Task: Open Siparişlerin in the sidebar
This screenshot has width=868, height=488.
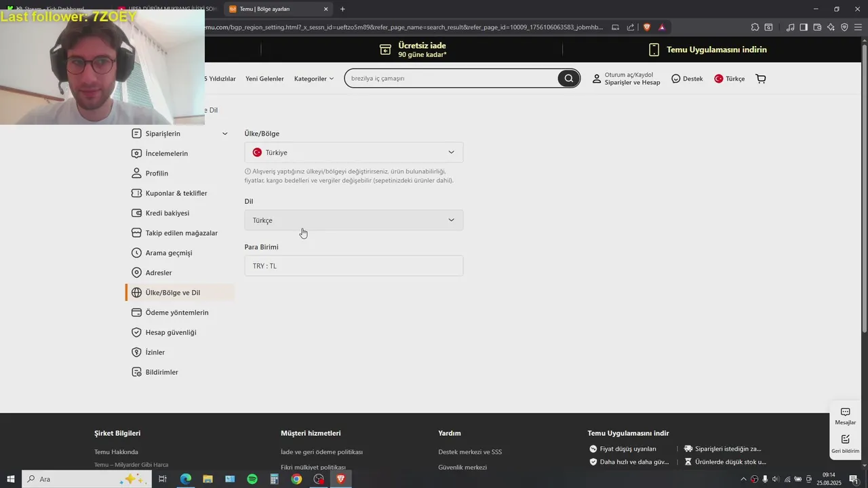Action: coord(163,134)
